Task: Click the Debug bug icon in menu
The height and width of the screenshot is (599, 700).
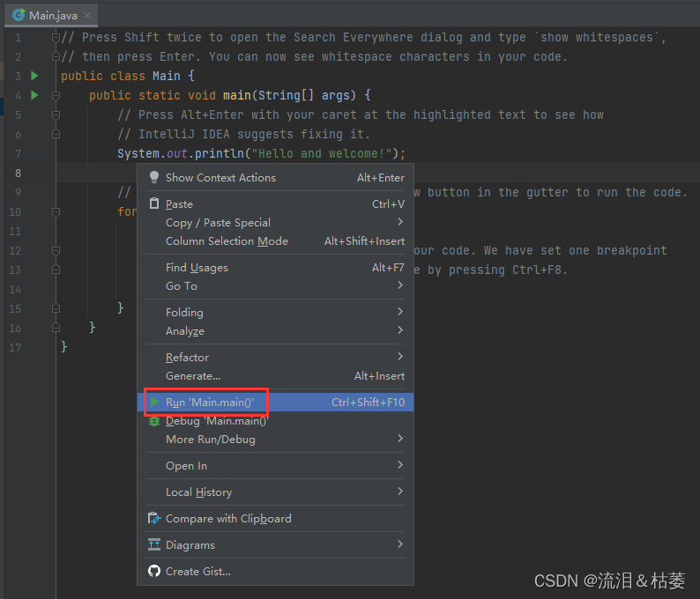Action: pyautogui.click(x=154, y=420)
